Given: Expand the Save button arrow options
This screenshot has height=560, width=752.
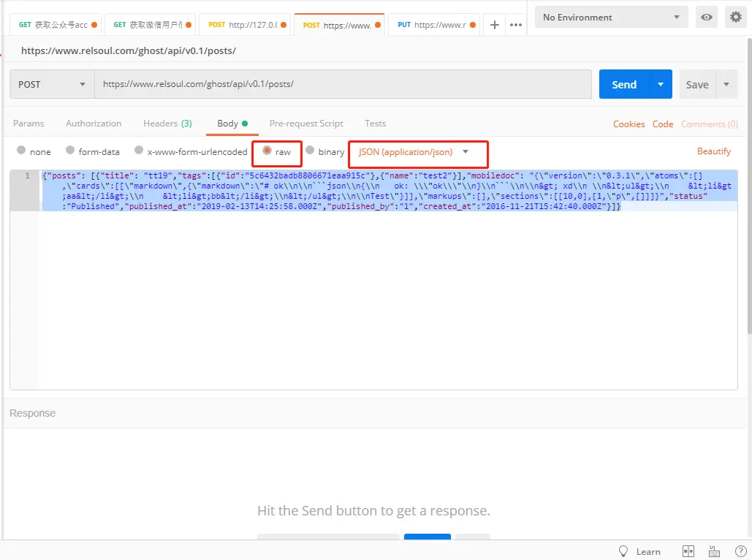Looking at the screenshot, I should (726, 85).
